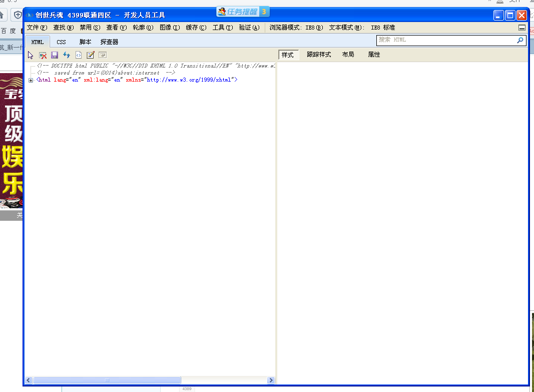
Task: Open the 禁用(S) menu
Action: point(90,28)
